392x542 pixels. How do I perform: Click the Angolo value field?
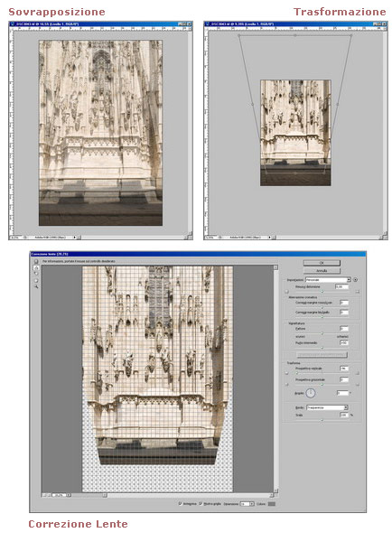[x=343, y=393]
